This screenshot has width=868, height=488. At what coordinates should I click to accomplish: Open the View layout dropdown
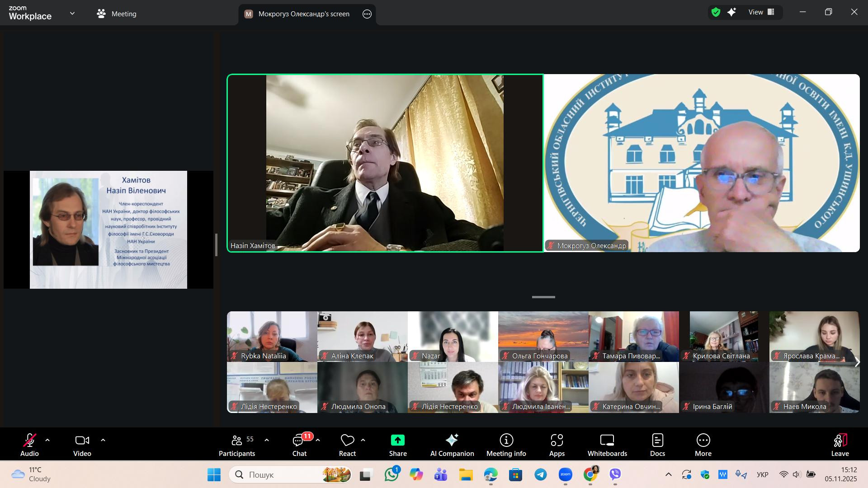pyautogui.click(x=762, y=13)
